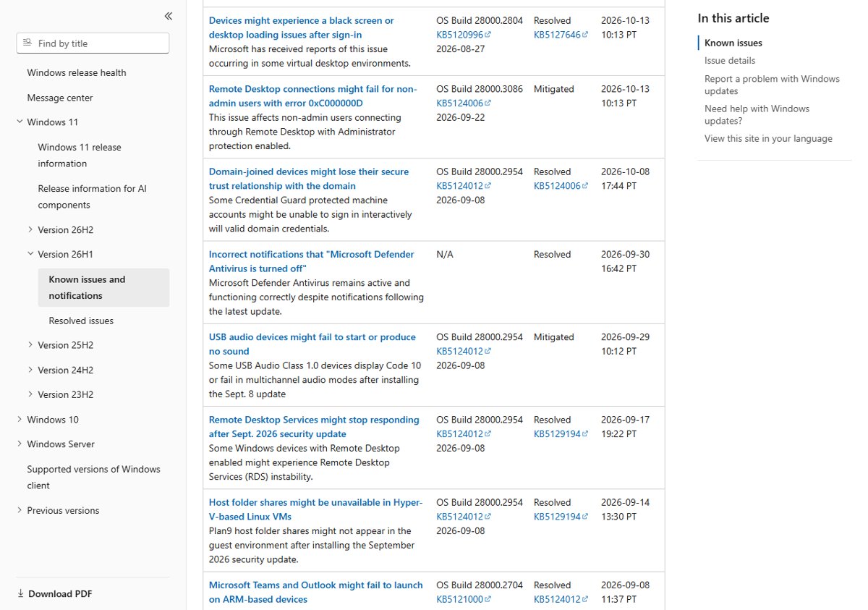The image size is (868, 610).
Task: Open the KB5127646 resolution link
Action: [x=561, y=35]
